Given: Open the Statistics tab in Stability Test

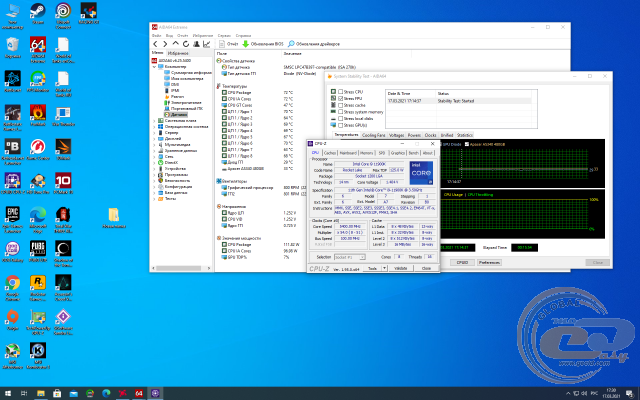Looking at the screenshot, I should click(464, 135).
